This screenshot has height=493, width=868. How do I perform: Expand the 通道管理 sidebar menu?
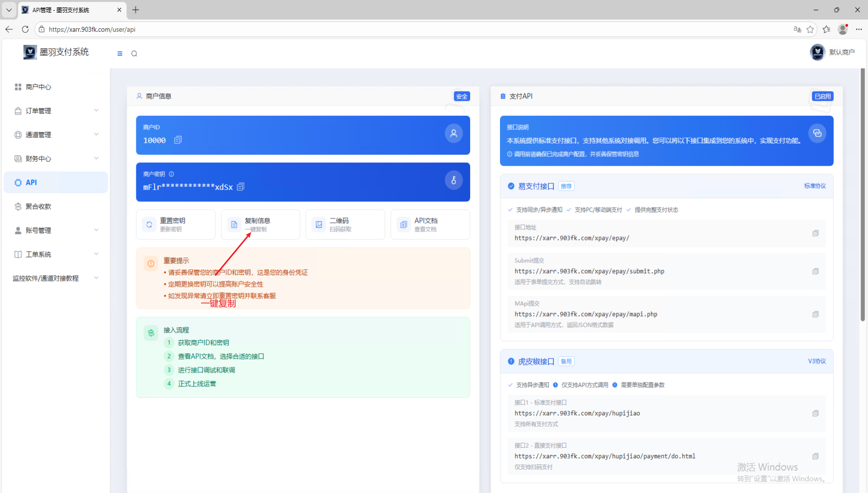(x=56, y=135)
